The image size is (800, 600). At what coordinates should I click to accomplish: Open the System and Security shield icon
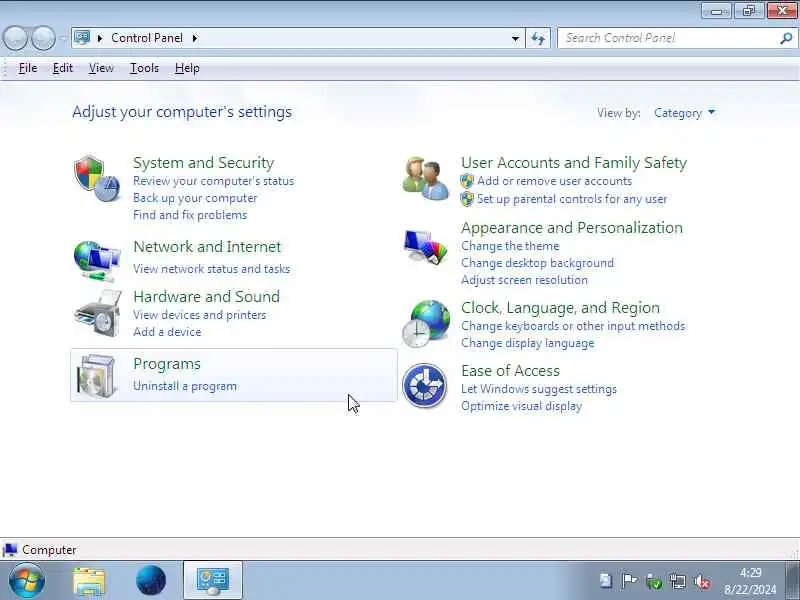96,179
